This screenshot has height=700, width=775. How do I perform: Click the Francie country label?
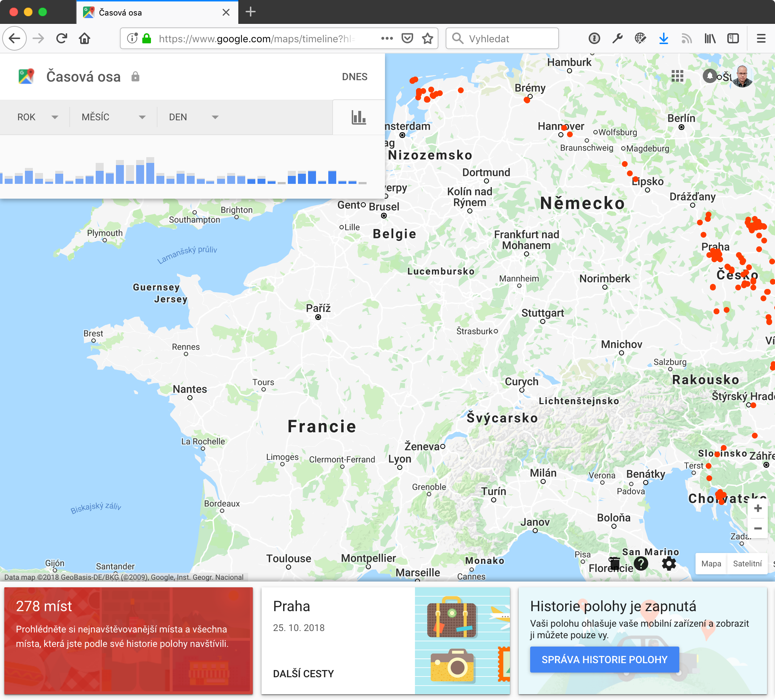[x=322, y=426]
